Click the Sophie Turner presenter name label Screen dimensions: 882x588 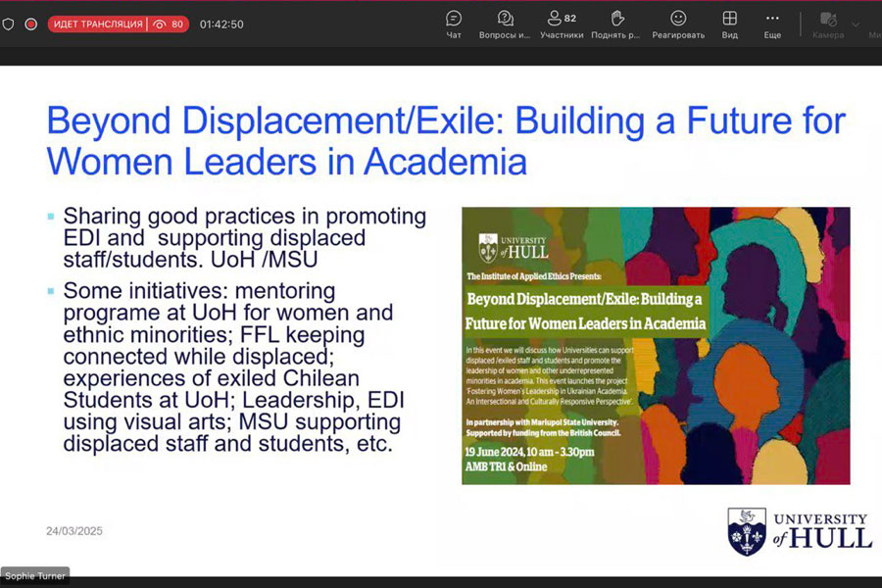(x=35, y=576)
